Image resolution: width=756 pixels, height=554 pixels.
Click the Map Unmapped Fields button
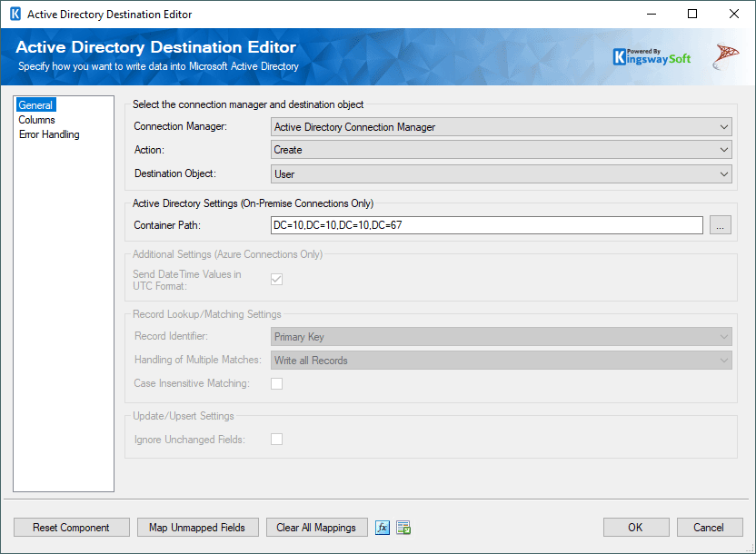pyautogui.click(x=197, y=528)
